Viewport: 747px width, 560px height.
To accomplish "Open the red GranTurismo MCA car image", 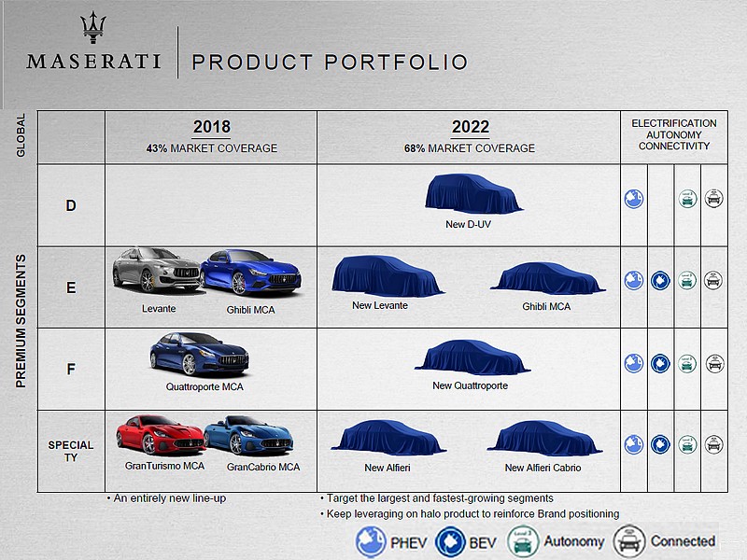I will [161, 435].
